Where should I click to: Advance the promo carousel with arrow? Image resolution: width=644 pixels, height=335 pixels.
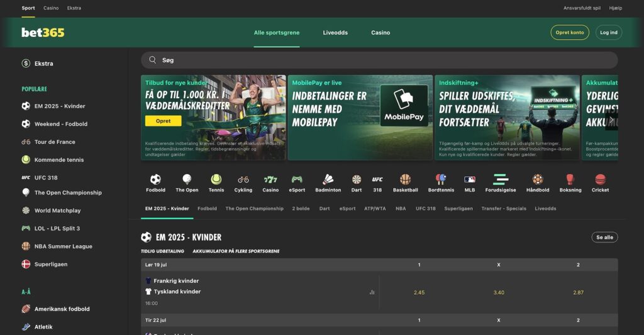tap(611, 120)
